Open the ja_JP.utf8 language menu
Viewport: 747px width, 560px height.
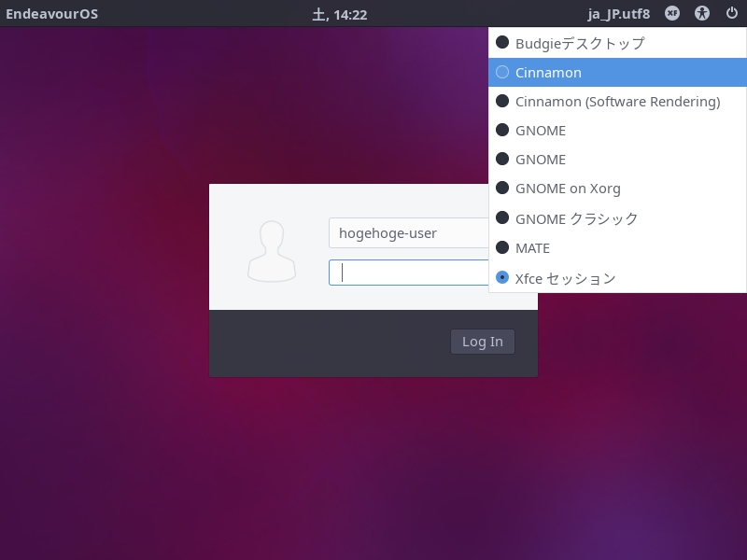click(x=618, y=14)
